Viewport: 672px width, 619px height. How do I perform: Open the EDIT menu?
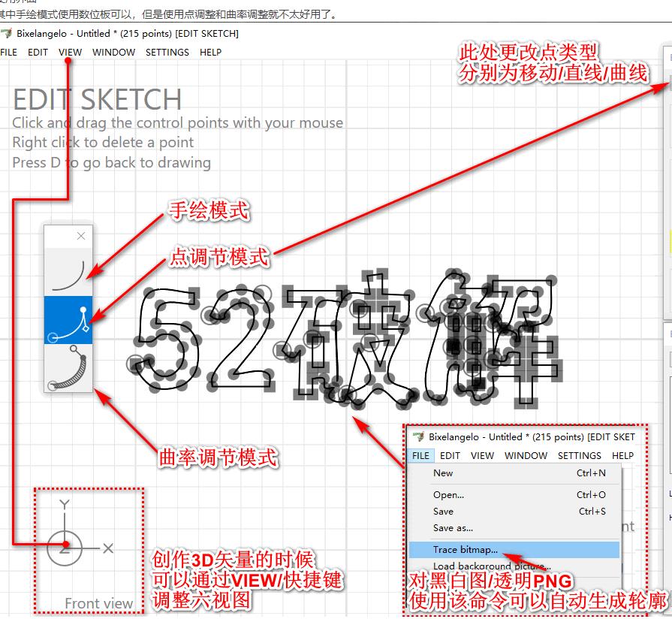pyautogui.click(x=37, y=53)
